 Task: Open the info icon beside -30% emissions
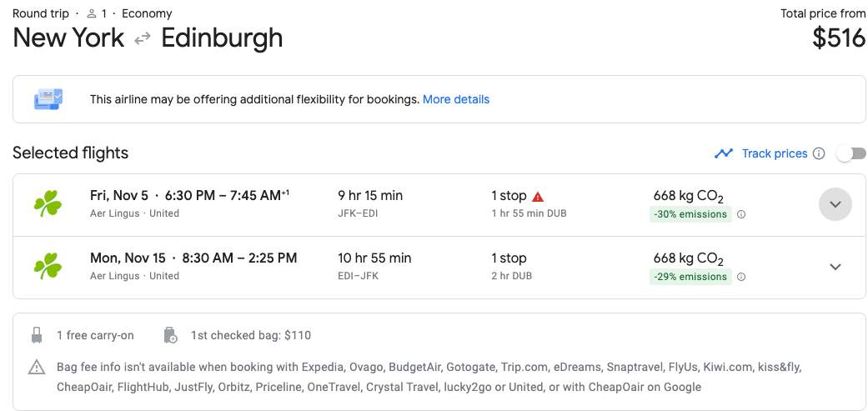(742, 214)
